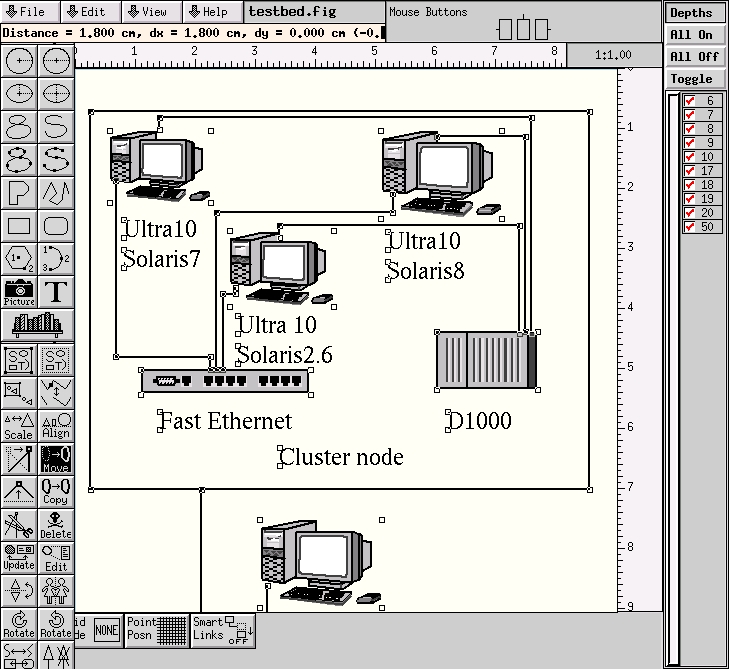Toggle depth 50 checkbox

click(x=690, y=227)
